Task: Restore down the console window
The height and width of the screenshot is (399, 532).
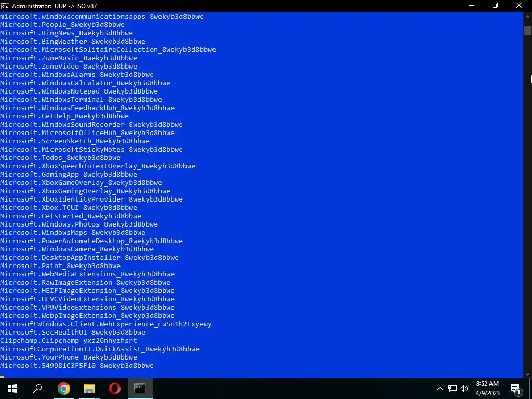Action: [x=495, y=6]
